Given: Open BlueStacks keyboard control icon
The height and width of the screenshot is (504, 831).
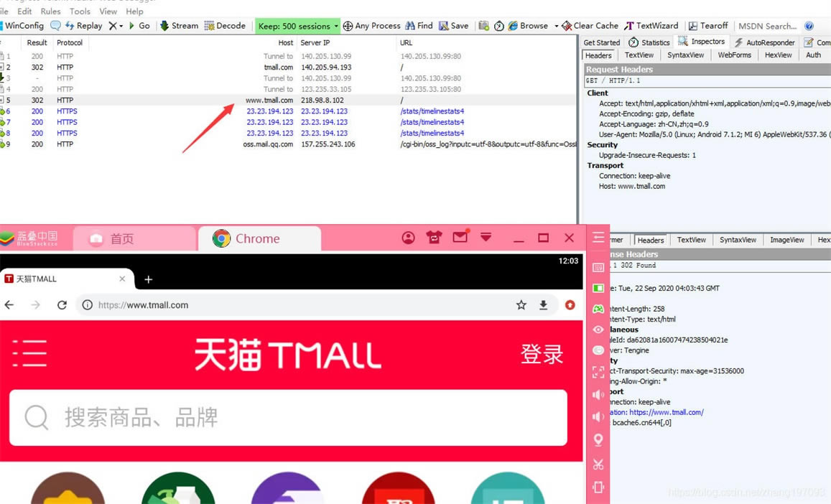Looking at the screenshot, I should tap(598, 268).
